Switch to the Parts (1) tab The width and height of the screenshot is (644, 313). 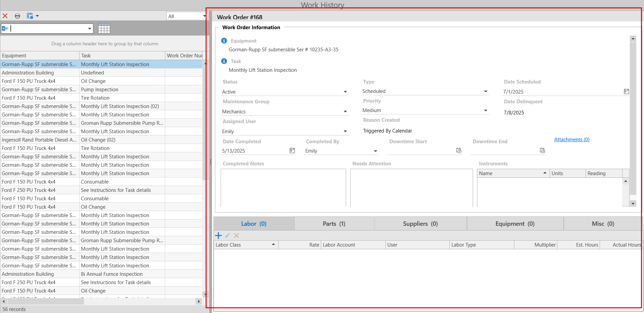(334, 223)
